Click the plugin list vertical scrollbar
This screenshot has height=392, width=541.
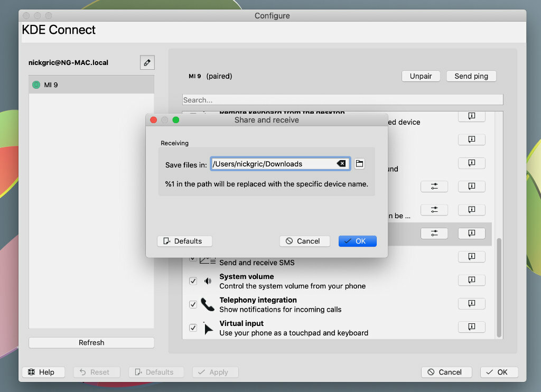pyautogui.click(x=499, y=287)
